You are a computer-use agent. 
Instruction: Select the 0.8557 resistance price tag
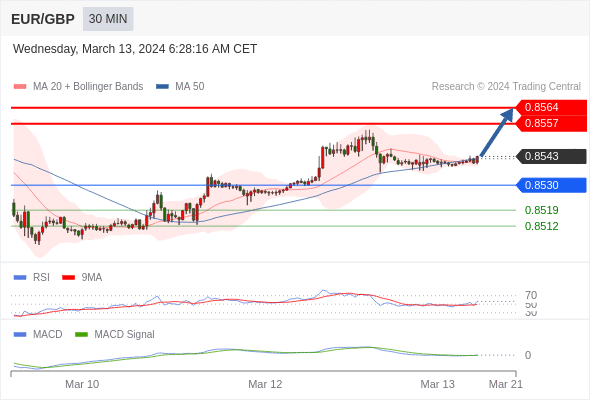click(x=551, y=123)
